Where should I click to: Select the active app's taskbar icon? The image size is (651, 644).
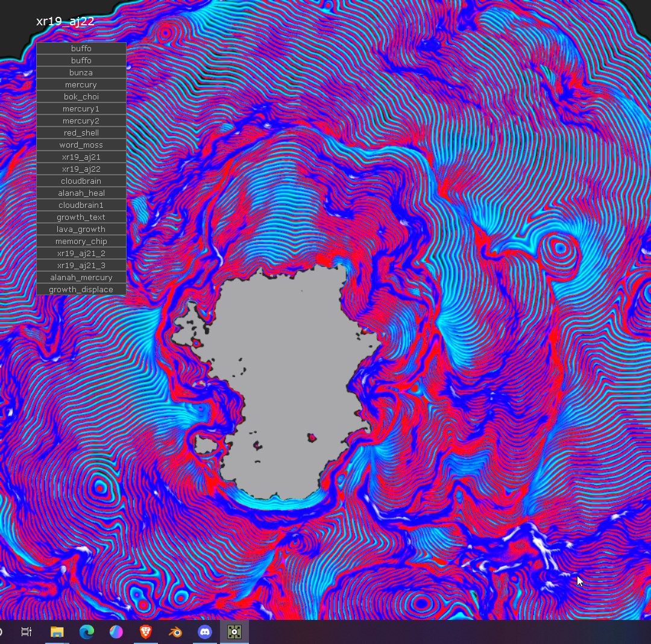pos(234,632)
